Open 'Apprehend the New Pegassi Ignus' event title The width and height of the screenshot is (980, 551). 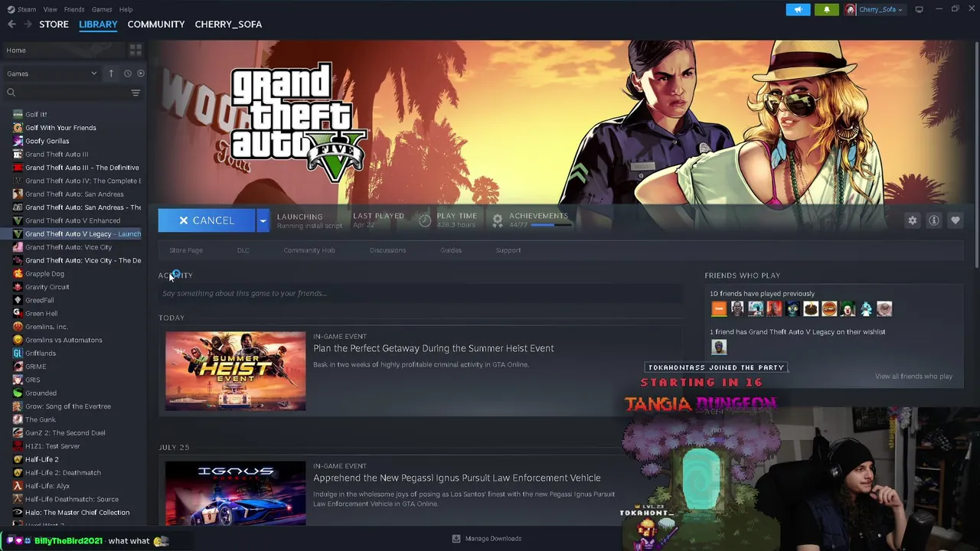point(457,478)
